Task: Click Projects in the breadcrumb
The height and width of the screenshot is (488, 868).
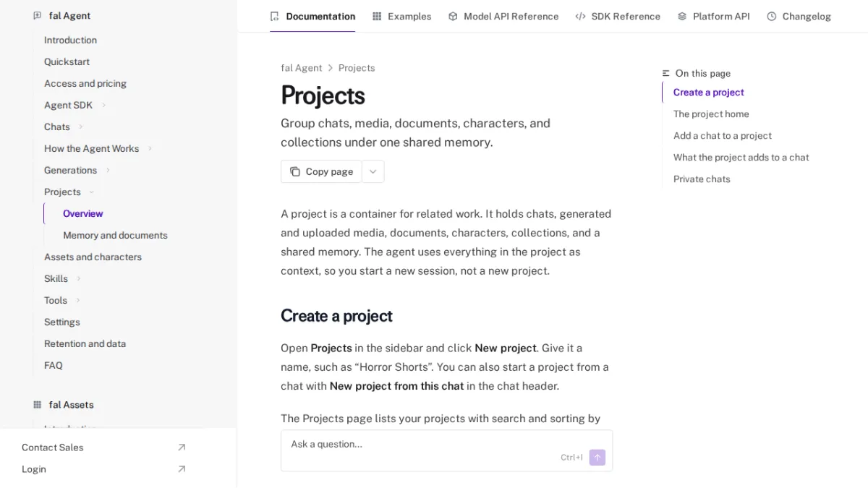Action: coord(357,68)
